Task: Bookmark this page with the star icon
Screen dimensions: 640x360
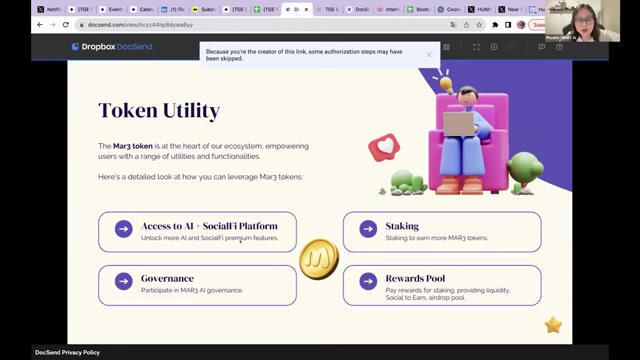Action: pyautogui.click(x=479, y=25)
